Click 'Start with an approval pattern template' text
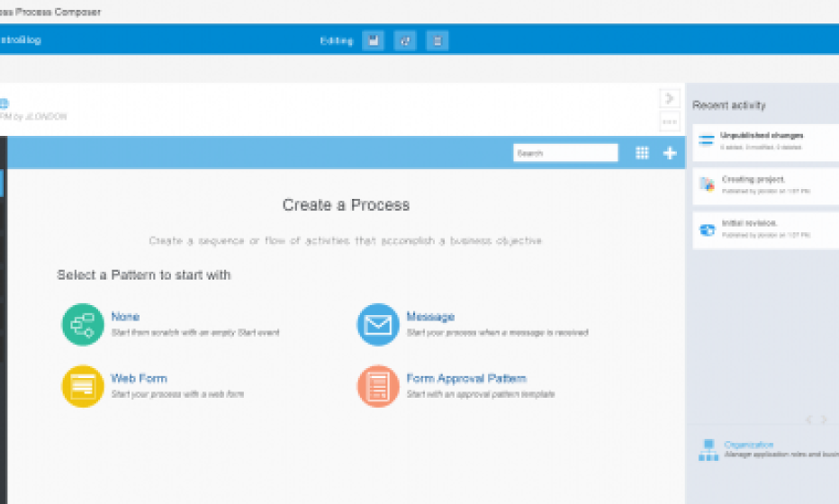Image resolution: width=839 pixels, height=504 pixels. tap(481, 394)
